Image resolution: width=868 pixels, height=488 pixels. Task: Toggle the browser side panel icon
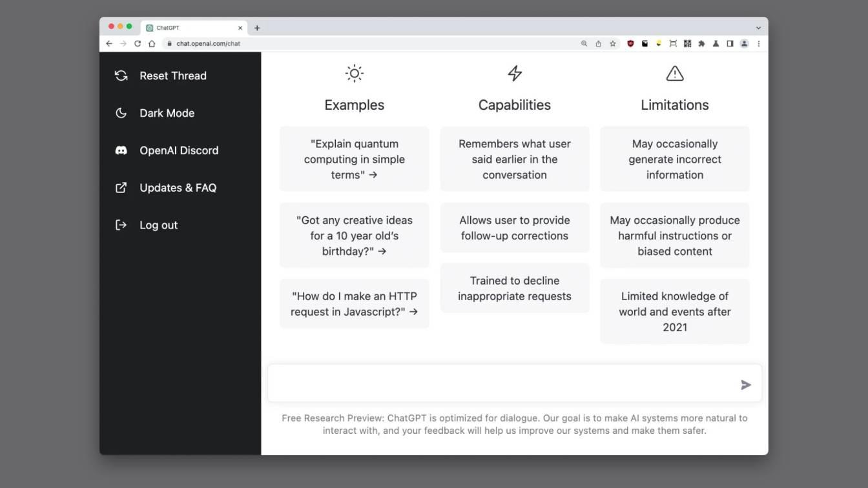click(x=730, y=44)
